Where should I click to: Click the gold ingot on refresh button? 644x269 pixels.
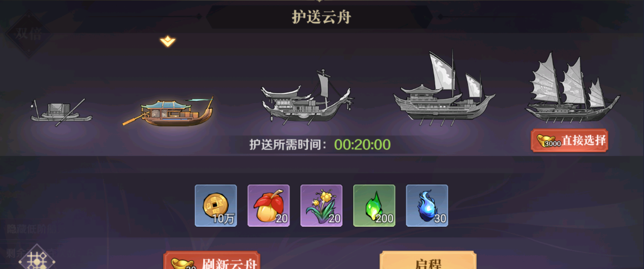pos(183,263)
